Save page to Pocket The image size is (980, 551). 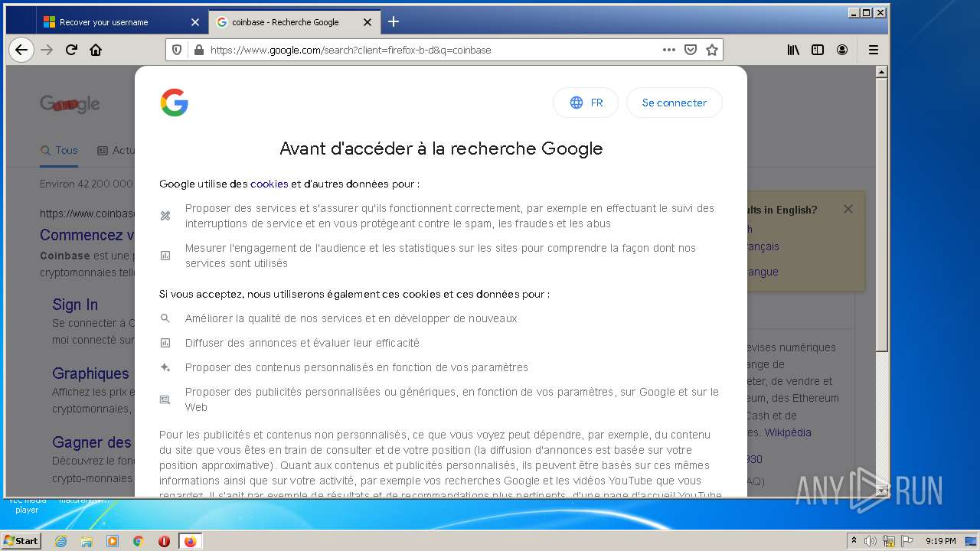pyautogui.click(x=691, y=50)
